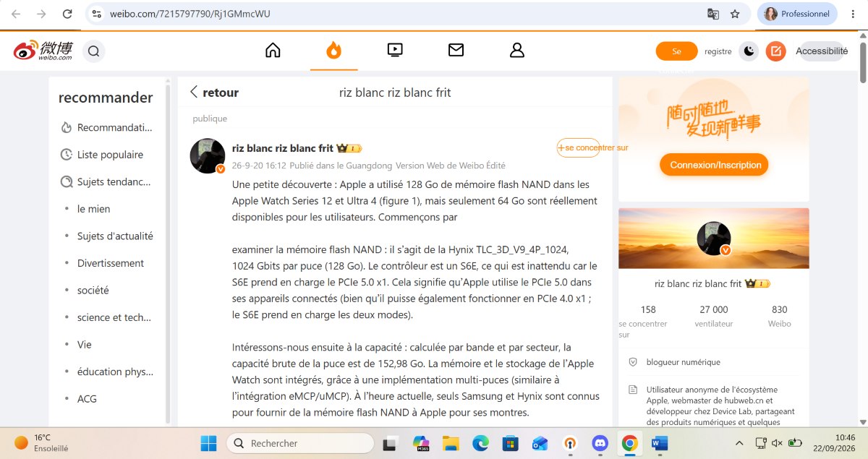Select Sujets d'actualité in the sidebar
Image resolution: width=868 pixels, height=459 pixels.
115,236
